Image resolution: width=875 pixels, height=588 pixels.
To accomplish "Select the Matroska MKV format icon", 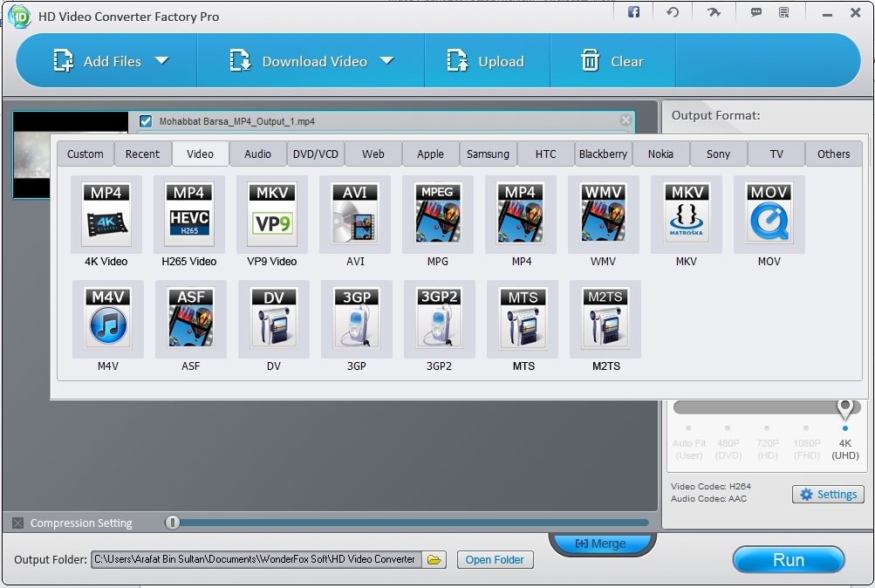I will point(687,215).
